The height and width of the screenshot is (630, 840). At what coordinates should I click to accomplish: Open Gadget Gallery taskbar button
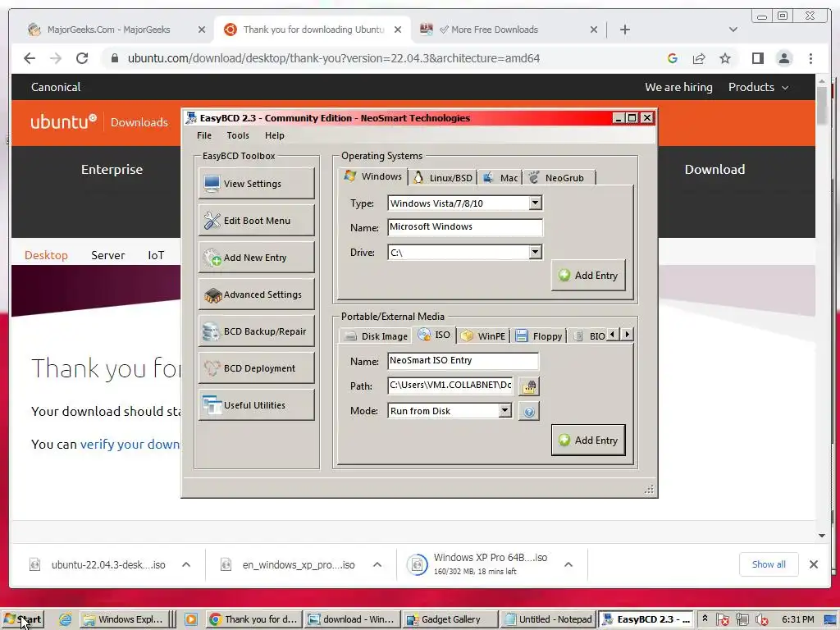click(450, 619)
